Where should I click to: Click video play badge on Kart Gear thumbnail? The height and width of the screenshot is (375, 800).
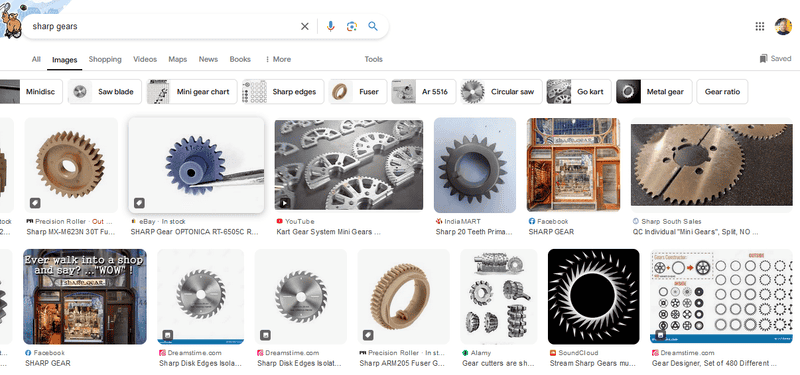coord(285,203)
